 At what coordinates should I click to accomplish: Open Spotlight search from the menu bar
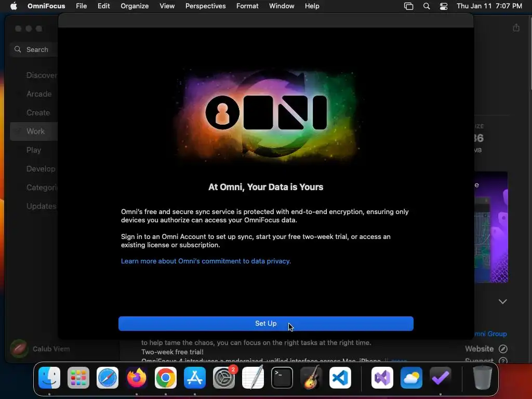coord(427,6)
